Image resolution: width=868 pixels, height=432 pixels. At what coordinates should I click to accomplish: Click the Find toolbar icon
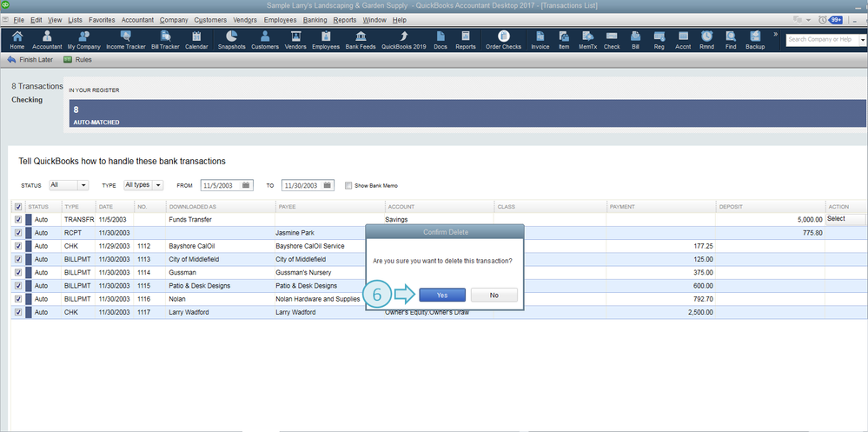tap(731, 40)
